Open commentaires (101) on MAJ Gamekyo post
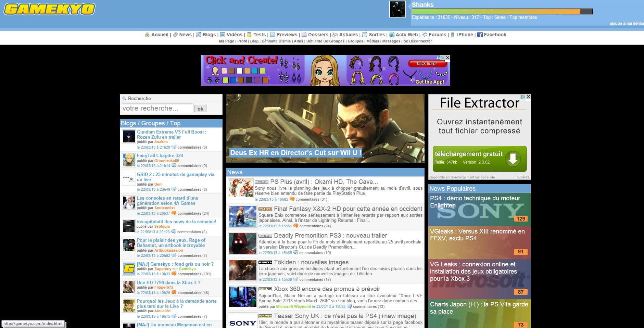 [x=194, y=274]
